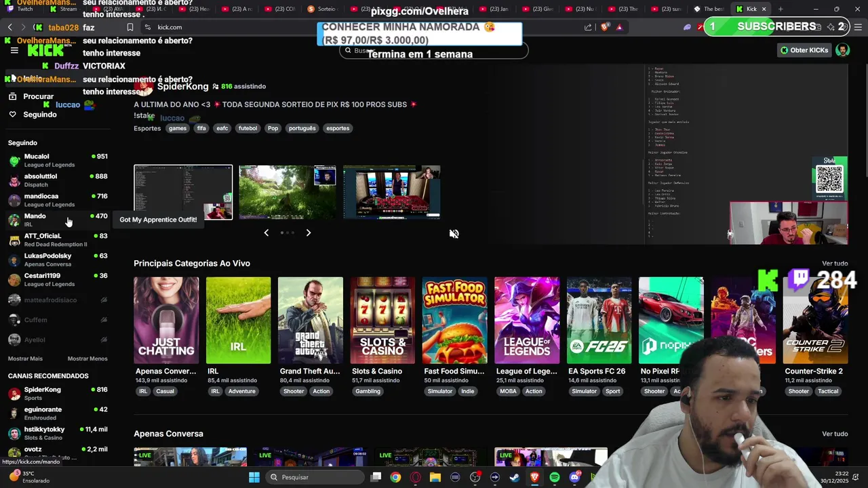The image size is (868, 488).
Task: Click the Pesquisar taskbar search box
Action: [315, 477]
